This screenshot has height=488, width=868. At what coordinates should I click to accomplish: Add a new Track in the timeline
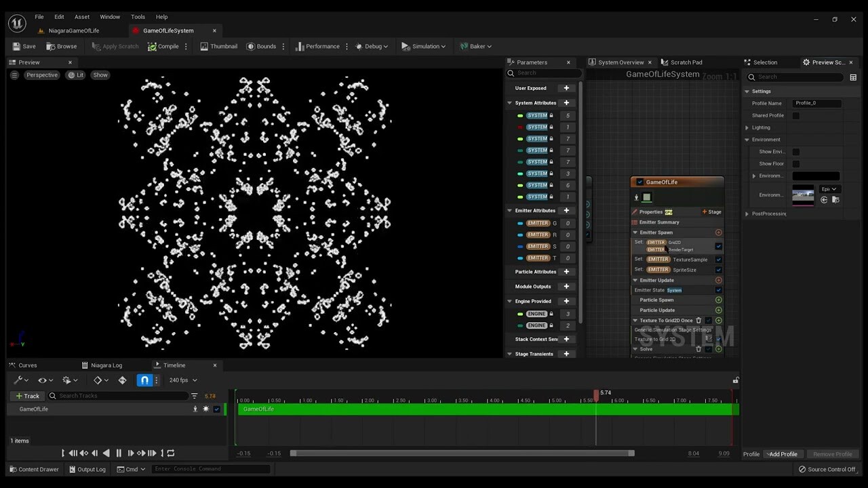[x=27, y=396]
